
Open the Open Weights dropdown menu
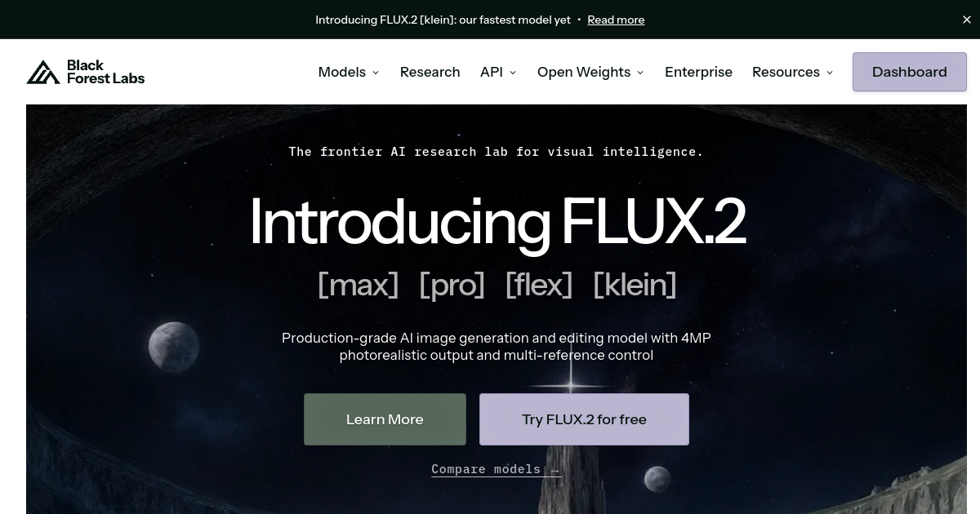590,72
